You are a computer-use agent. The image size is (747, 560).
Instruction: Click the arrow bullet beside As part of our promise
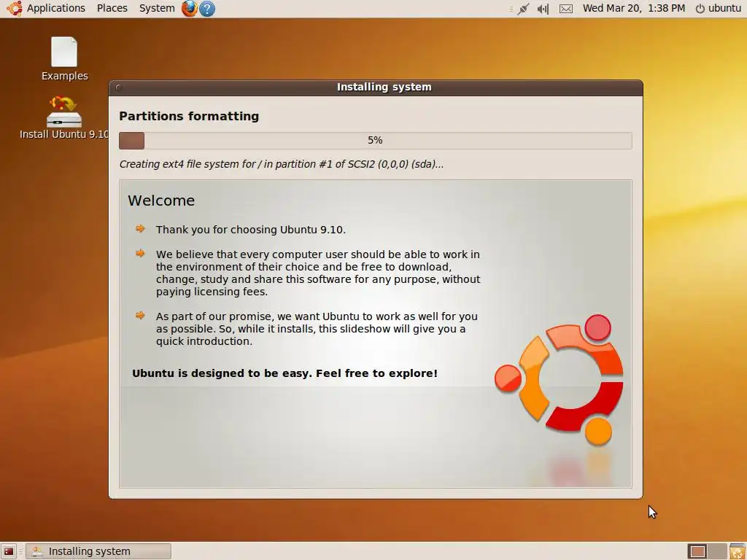(140, 315)
